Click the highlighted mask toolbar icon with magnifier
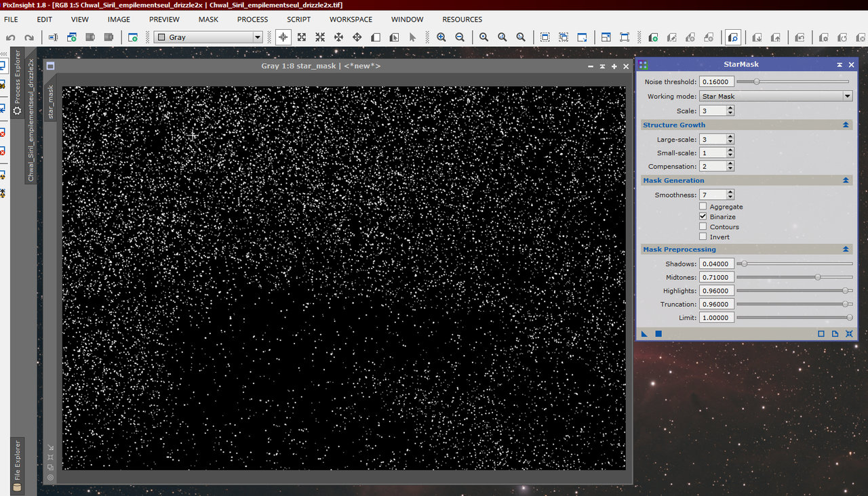The width and height of the screenshot is (868, 496). coord(732,37)
